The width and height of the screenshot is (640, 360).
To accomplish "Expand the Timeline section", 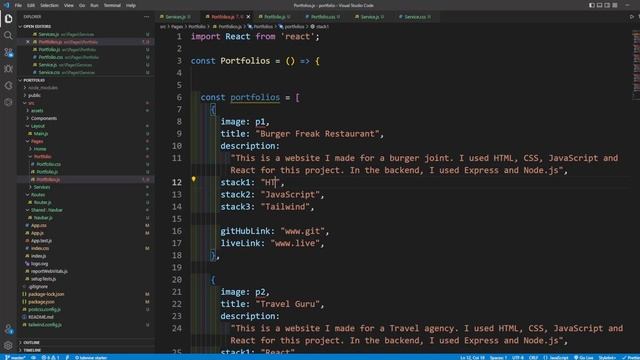I will [32, 350].
